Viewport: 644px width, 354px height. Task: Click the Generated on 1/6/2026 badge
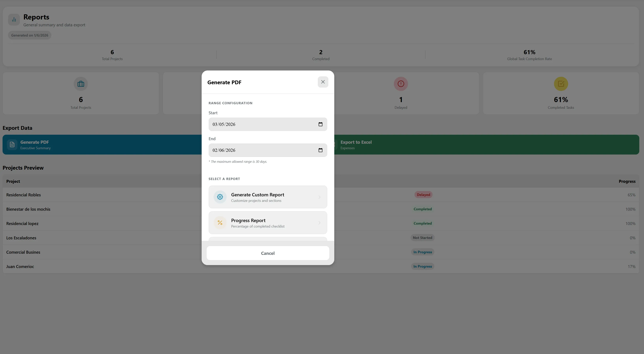click(29, 35)
